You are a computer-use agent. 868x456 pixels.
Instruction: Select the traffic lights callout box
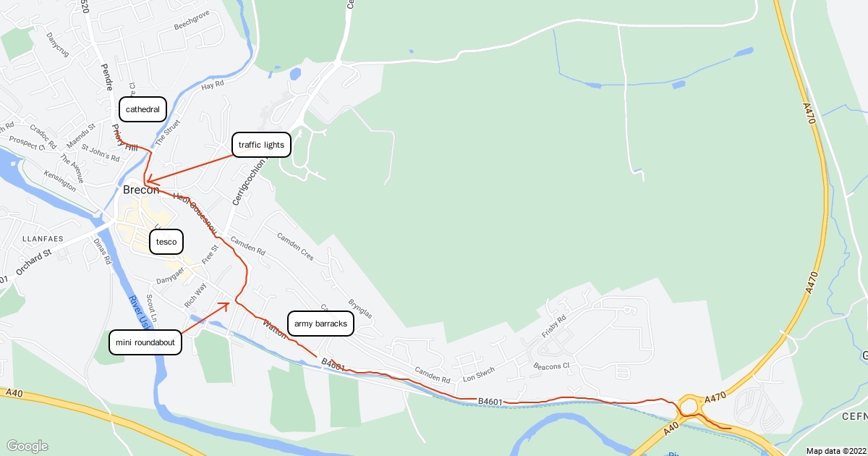261,145
